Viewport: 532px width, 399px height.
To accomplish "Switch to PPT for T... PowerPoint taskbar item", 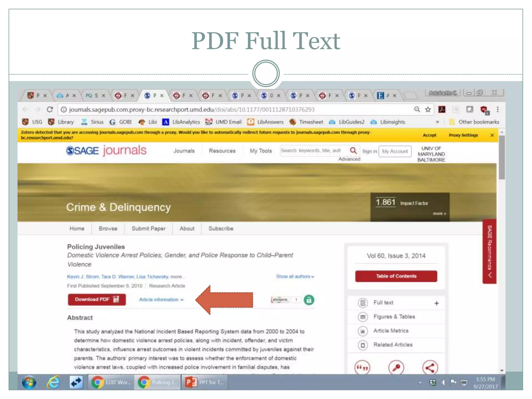I will tap(204, 382).
